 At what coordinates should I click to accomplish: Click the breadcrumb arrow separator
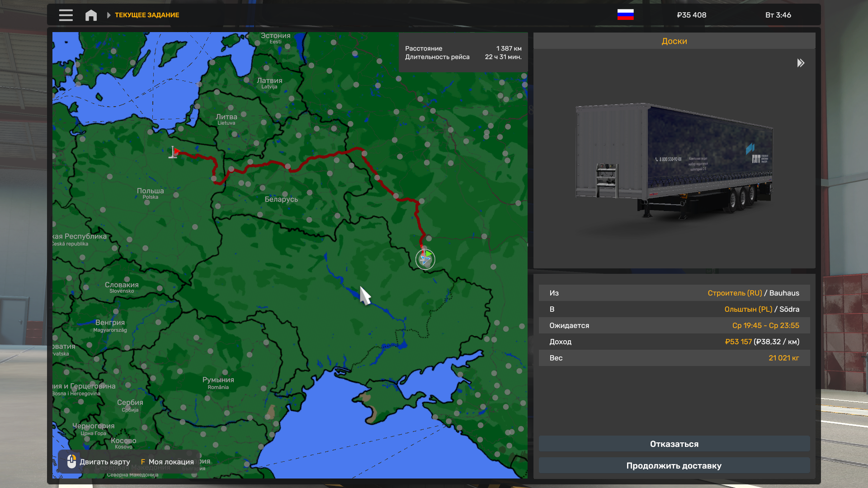tap(108, 15)
